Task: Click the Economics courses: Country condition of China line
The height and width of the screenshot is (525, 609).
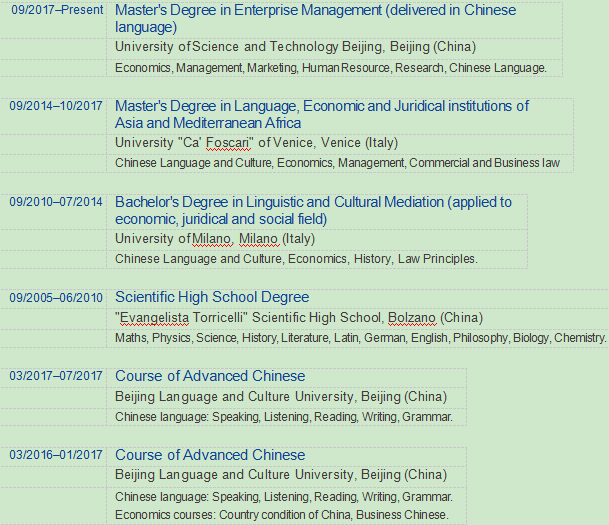Action: click(x=281, y=515)
